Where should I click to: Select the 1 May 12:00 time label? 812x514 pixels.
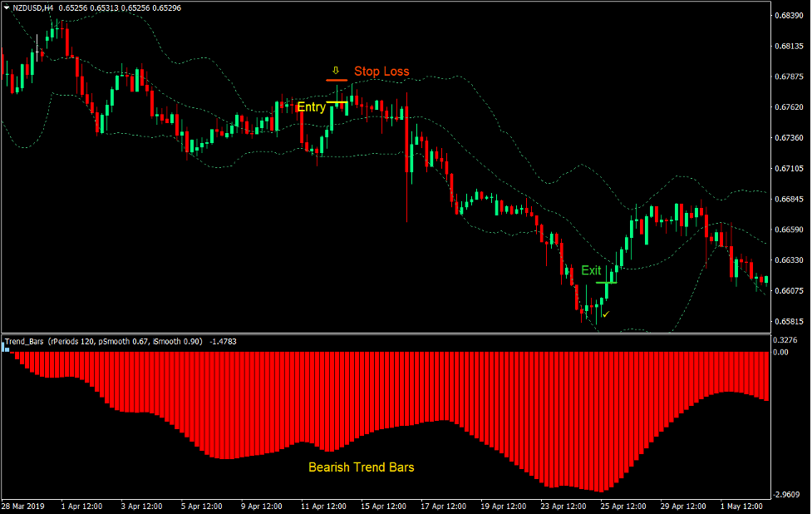741,507
